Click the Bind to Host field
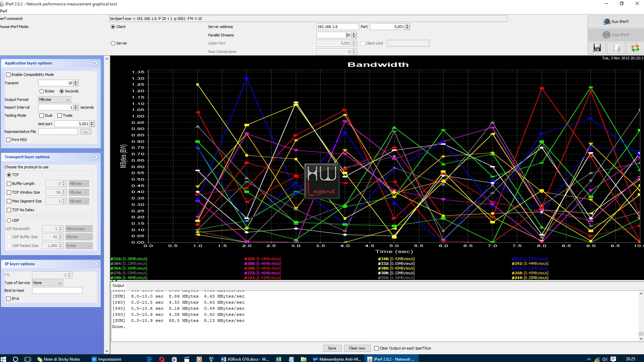 click(57, 290)
